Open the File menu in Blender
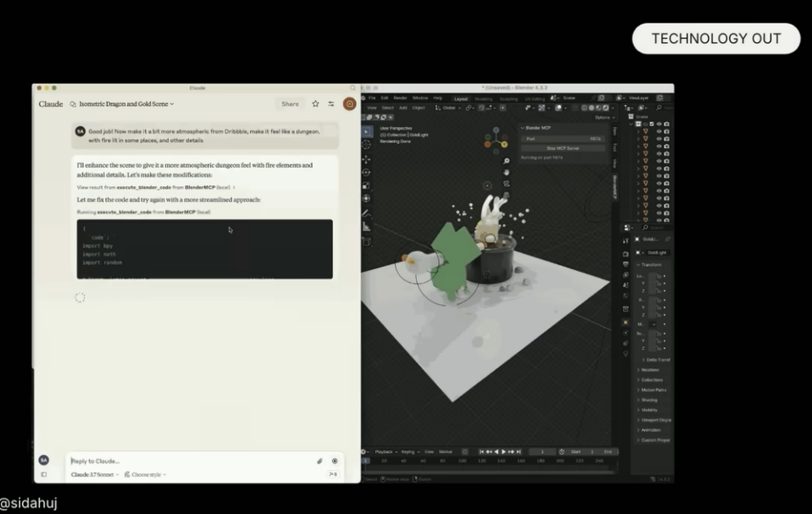Viewport: 812px width, 514px height. click(372, 98)
